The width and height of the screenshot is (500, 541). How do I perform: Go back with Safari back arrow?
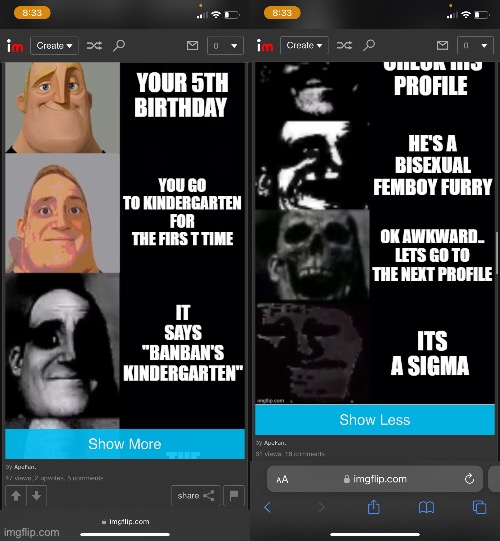[x=267, y=508]
